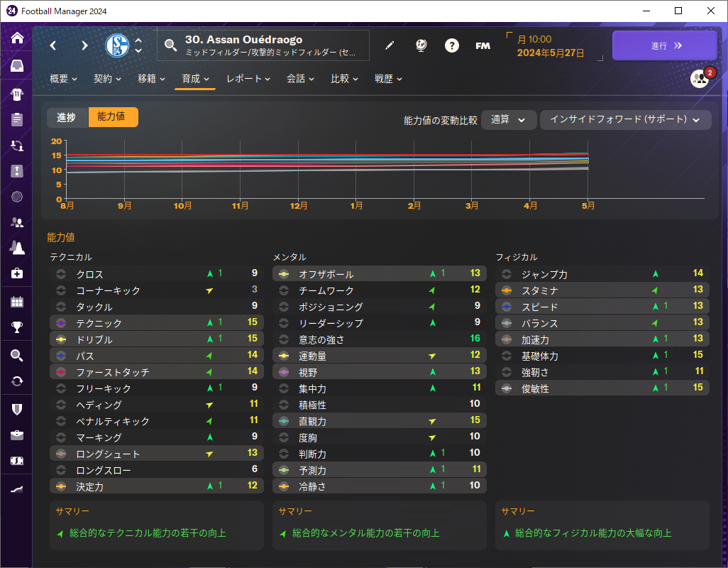The image size is (728, 568).
Task: Toggle graph line for ドリブル
Action: [61, 339]
